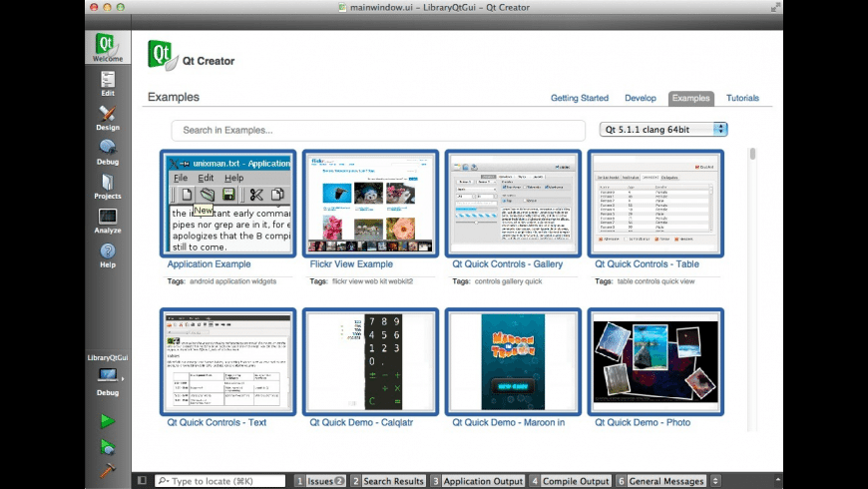Image resolution: width=868 pixels, height=489 pixels.
Task: Click Qt Quick Demo - Maroon in link
Action: (508, 422)
